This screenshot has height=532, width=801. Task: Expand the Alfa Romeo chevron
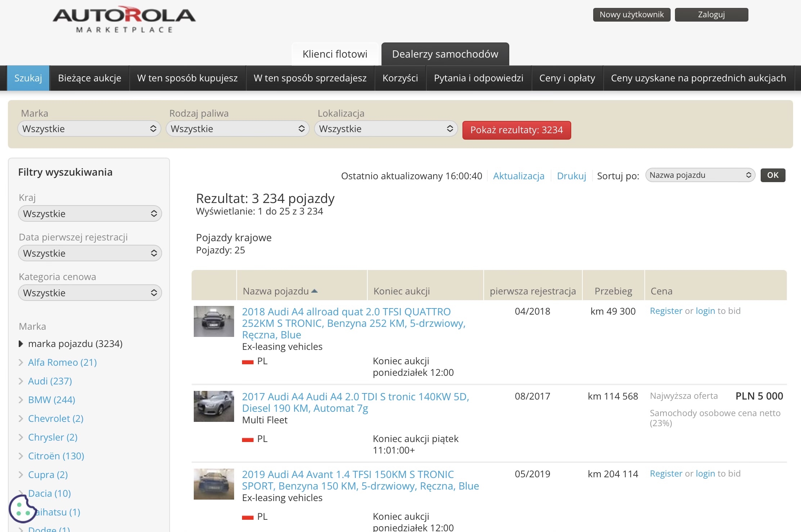pos(21,362)
